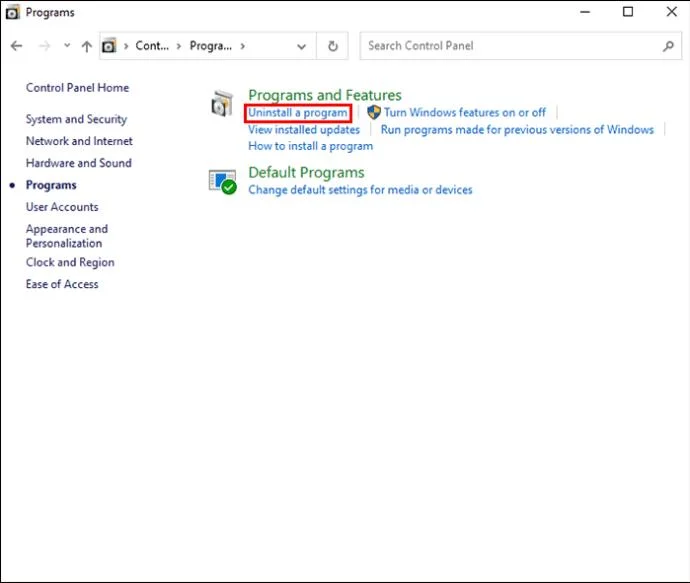The width and height of the screenshot is (690, 583).
Task: Open Hardware and Sound category
Action: click(x=79, y=163)
